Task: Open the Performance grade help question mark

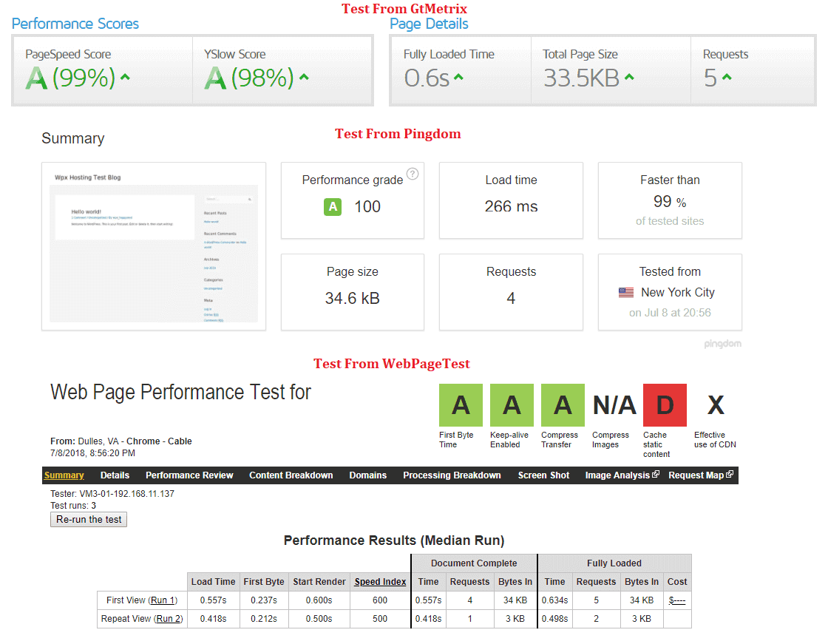Action: pos(413,173)
